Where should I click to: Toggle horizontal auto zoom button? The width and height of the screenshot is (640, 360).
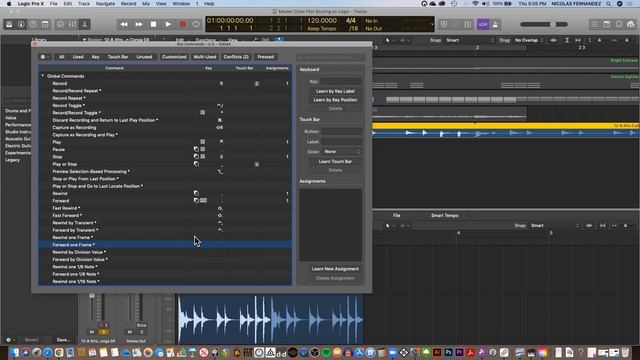[x=578, y=40]
